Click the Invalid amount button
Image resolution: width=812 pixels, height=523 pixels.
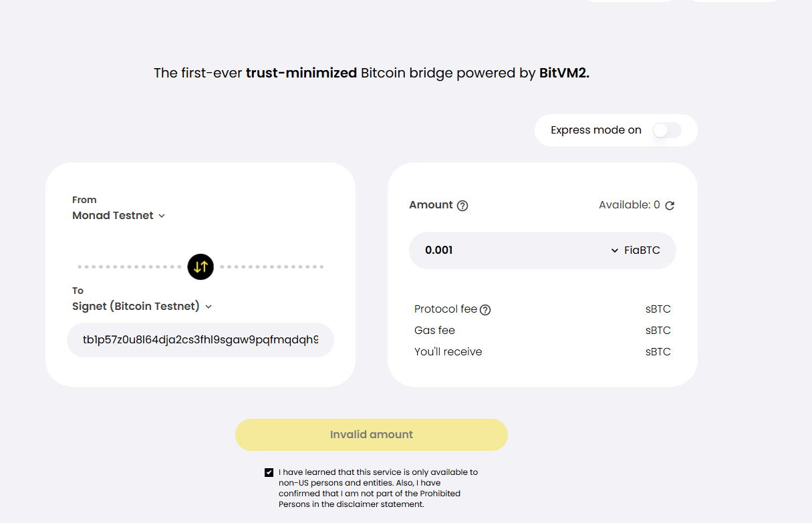pyautogui.click(x=372, y=435)
